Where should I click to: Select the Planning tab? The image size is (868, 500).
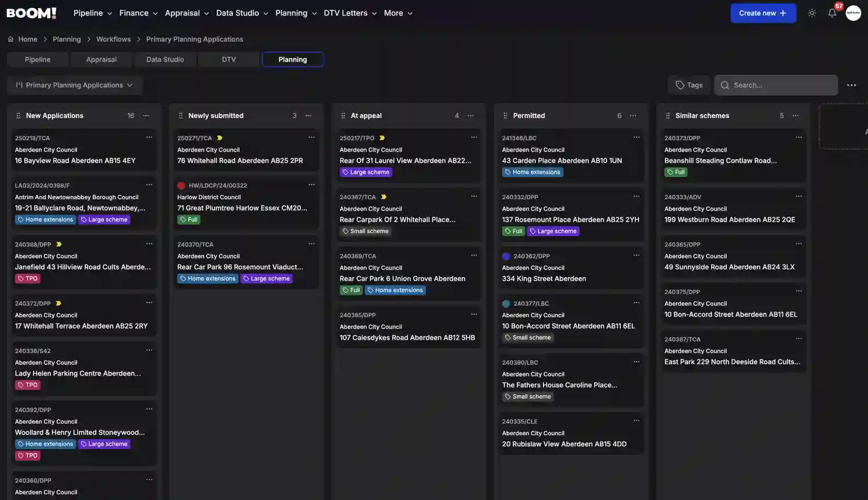coord(293,60)
